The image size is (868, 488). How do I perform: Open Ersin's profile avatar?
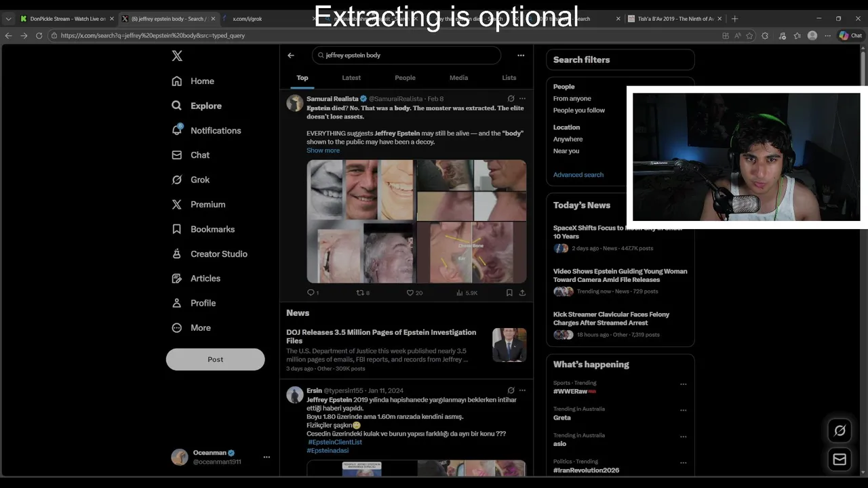pyautogui.click(x=294, y=395)
